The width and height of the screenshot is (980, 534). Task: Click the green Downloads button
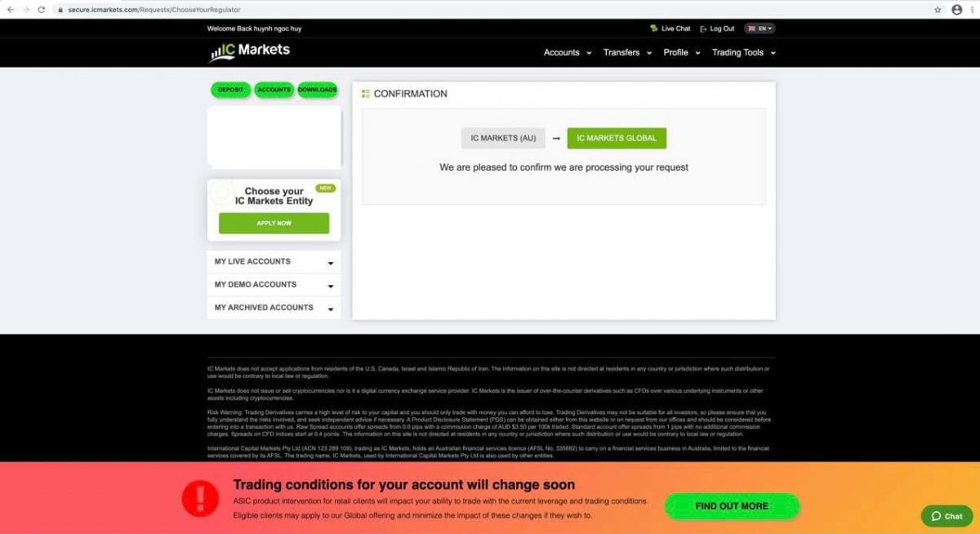[x=318, y=90]
